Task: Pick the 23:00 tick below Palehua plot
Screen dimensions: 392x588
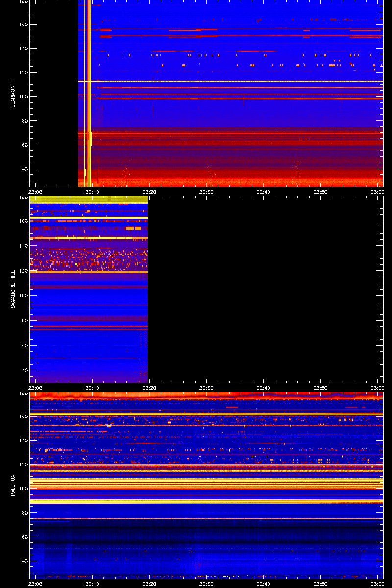Action: [x=377, y=584]
